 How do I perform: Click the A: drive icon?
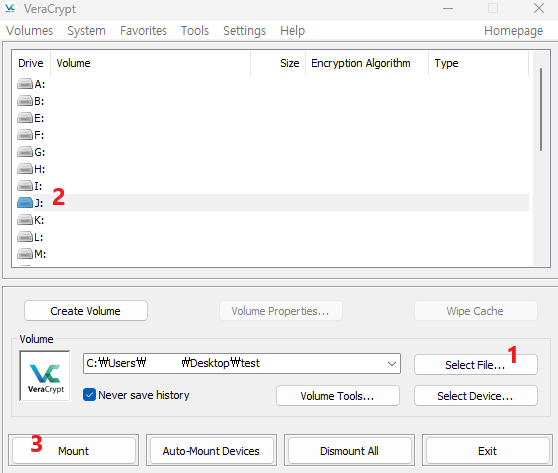point(25,84)
